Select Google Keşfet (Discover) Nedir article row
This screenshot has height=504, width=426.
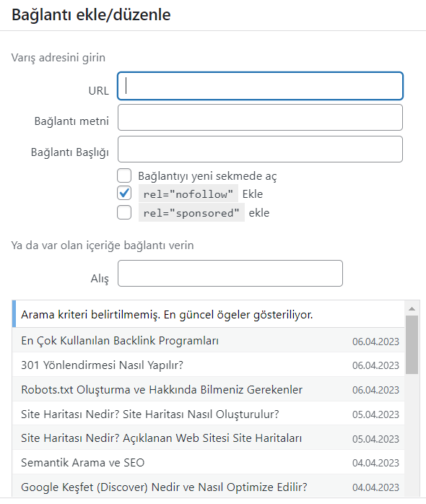click(209, 487)
